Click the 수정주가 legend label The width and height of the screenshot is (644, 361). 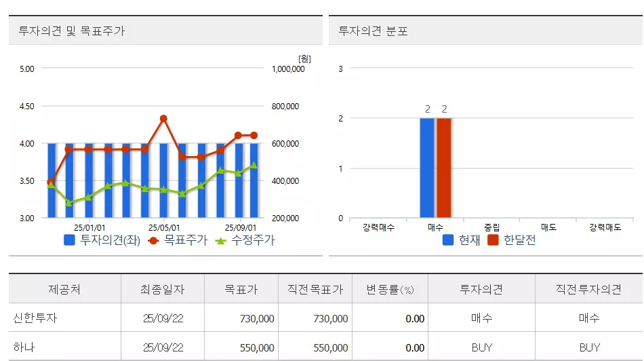tap(253, 240)
